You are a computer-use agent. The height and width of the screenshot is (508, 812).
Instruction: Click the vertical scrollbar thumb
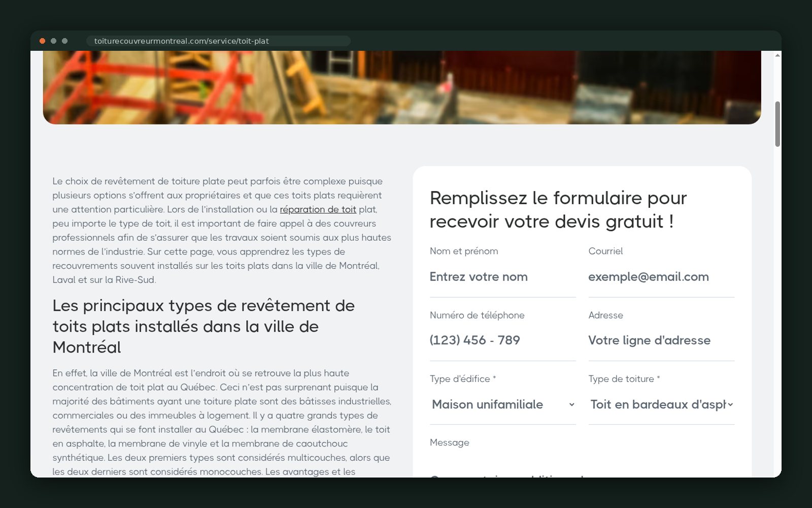tap(777, 124)
